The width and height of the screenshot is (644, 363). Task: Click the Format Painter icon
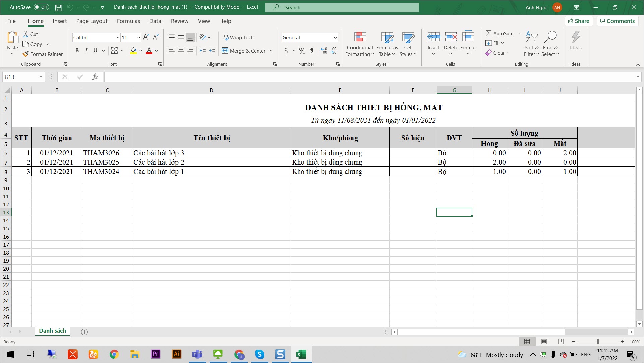pyautogui.click(x=26, y=54)
